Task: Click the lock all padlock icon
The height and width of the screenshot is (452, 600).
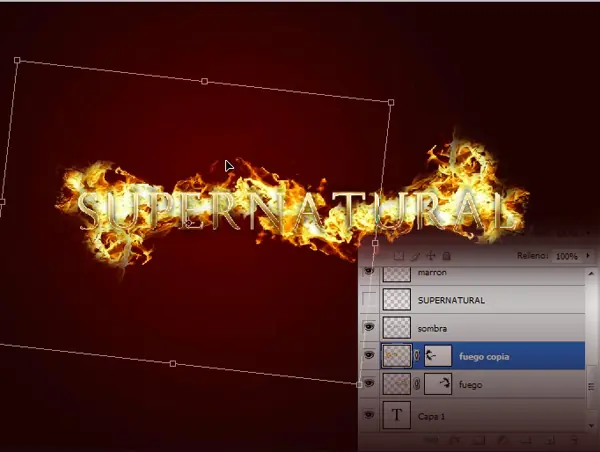Action: coord(446,256)
